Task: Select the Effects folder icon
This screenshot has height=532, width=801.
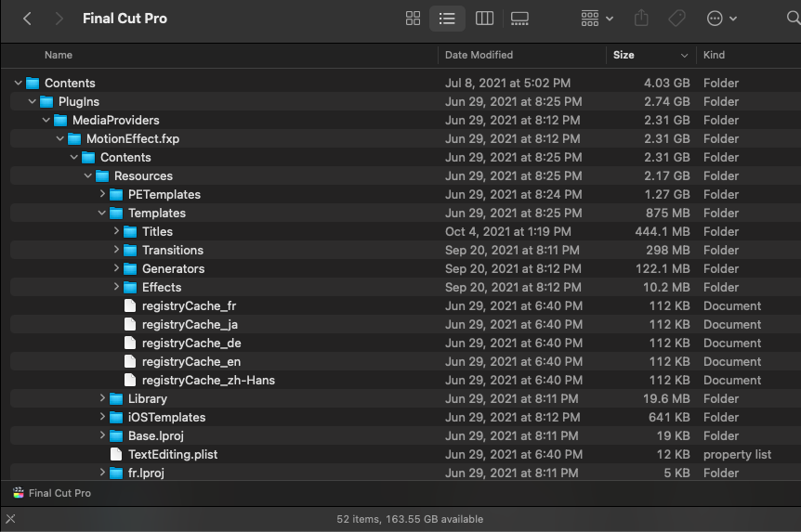Action: click(x=130, y=288)
